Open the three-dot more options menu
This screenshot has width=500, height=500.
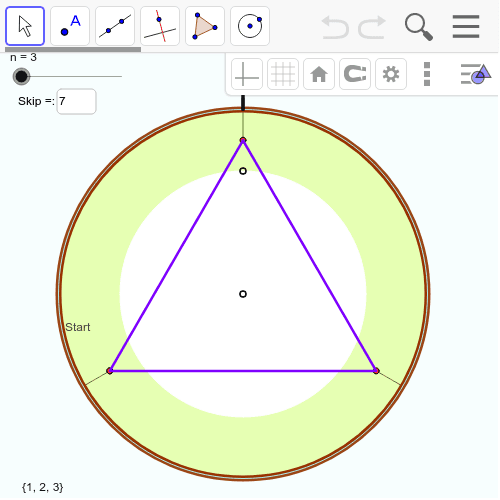point(427,74)
